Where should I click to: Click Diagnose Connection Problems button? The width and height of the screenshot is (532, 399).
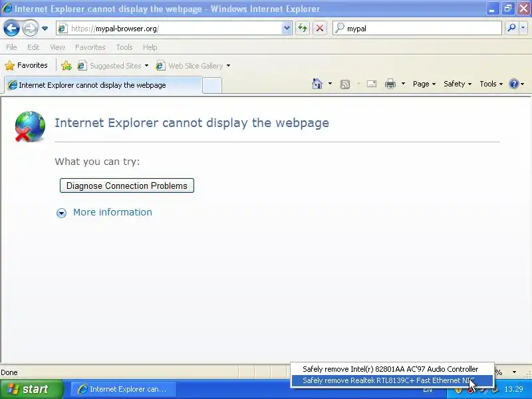click(127, 186)
